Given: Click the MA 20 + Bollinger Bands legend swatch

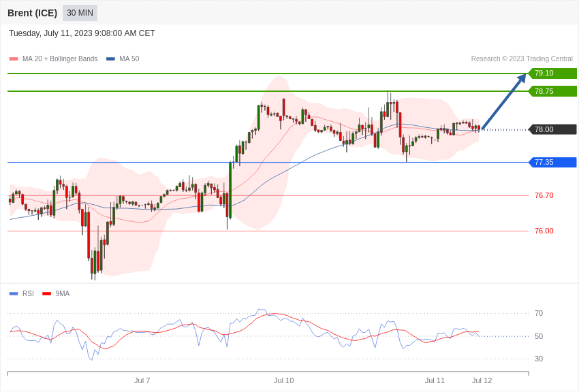Looking at the screenshot, I should point(14,59).
